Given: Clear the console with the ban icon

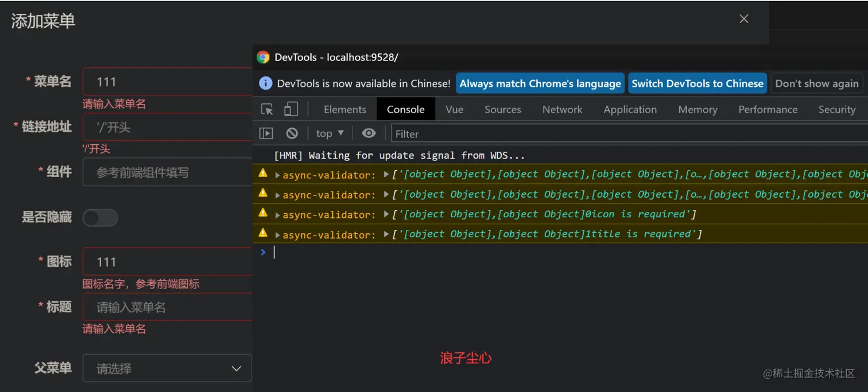Looking at the screenshot, I should tap(292, 133).
